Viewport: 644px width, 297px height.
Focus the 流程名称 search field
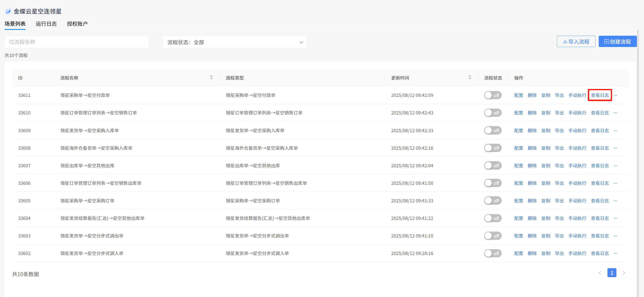pyautogui.click(x=77, y=42)
